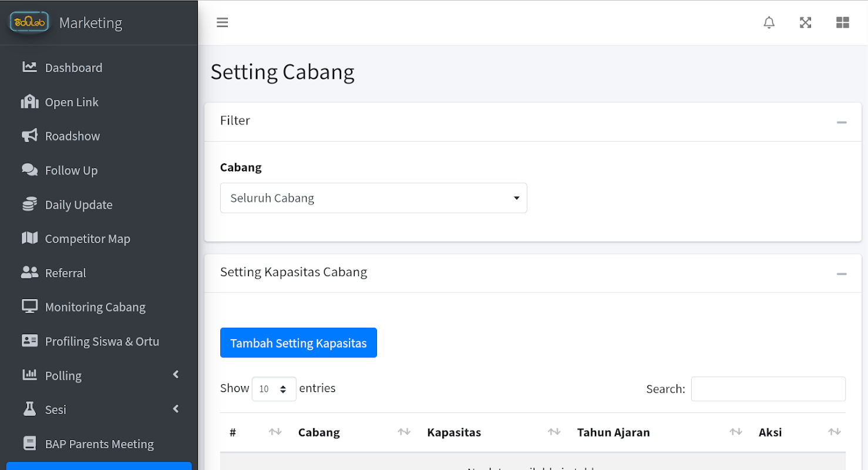The height and width of the screenshot is (470, 868).
Task: Focus the table Search input field
Action: [768, 389]
